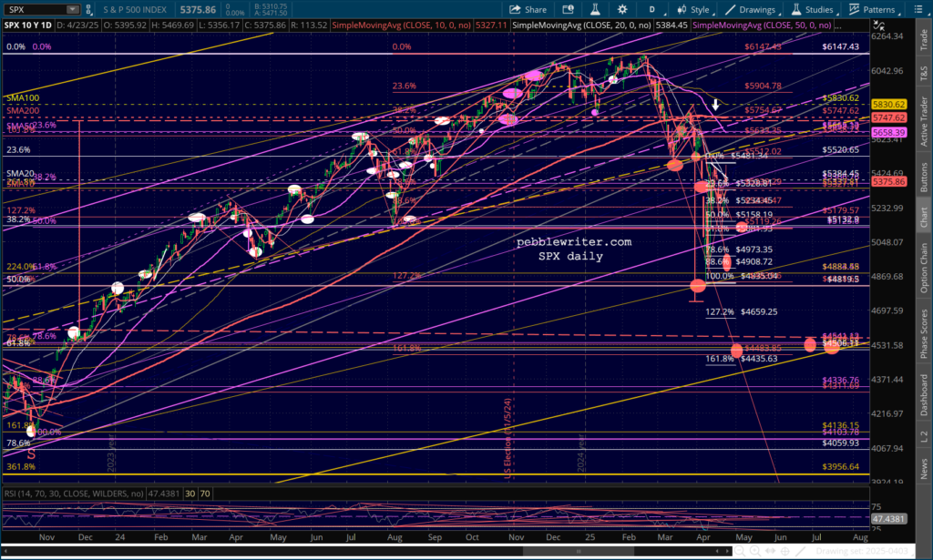Open the list menu icon at the toolbar's far right
The image size is (933, 560).
[x=917, y=9]
